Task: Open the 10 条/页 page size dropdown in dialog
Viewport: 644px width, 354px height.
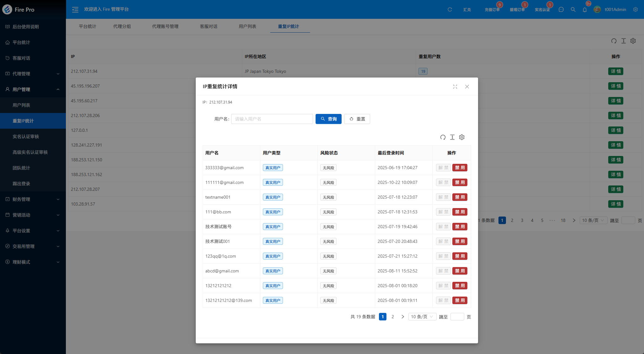Action: (422, 317)
